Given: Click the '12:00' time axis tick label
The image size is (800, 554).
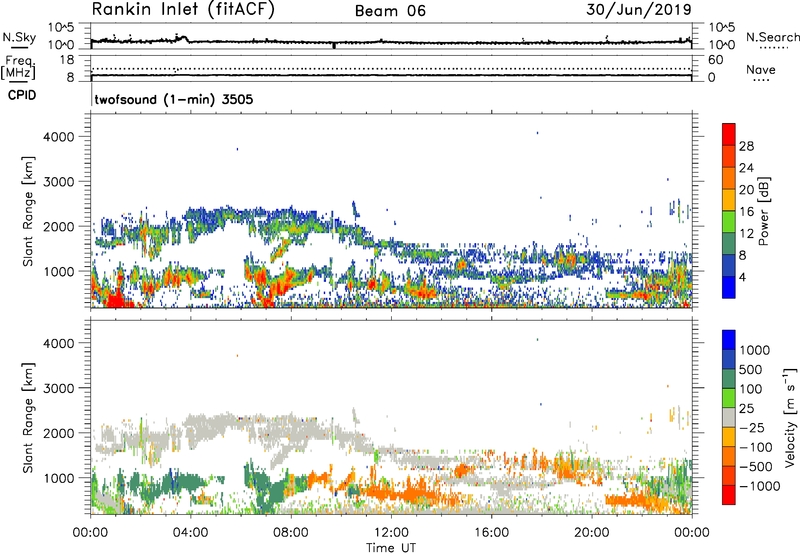Looking at the screenshot, I should point(391,533).
